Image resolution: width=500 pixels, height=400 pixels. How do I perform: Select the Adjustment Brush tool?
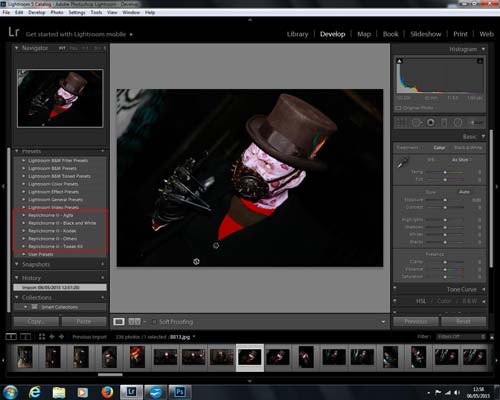click(476, 123)
